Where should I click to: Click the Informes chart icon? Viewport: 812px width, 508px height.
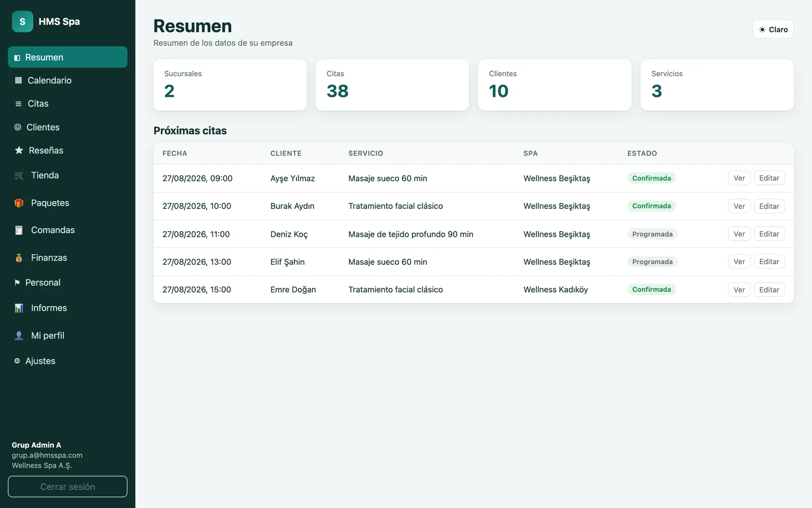tap(19, 308)
